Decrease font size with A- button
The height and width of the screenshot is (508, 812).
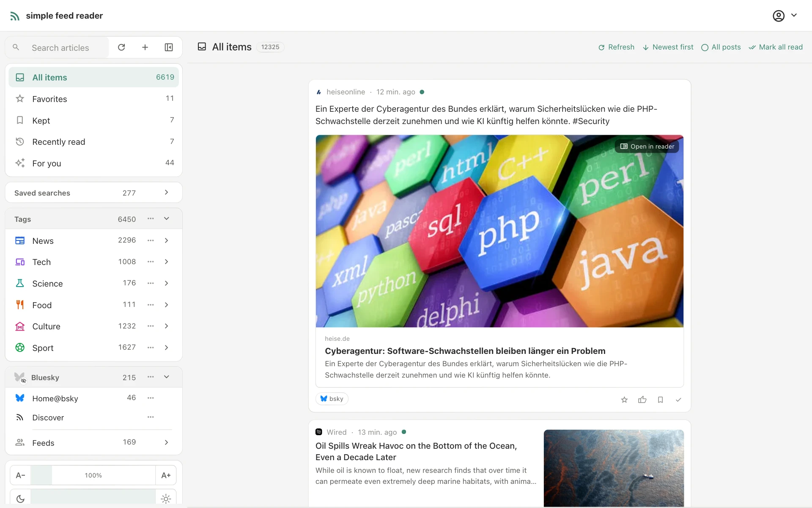click(x=20, y=475)
